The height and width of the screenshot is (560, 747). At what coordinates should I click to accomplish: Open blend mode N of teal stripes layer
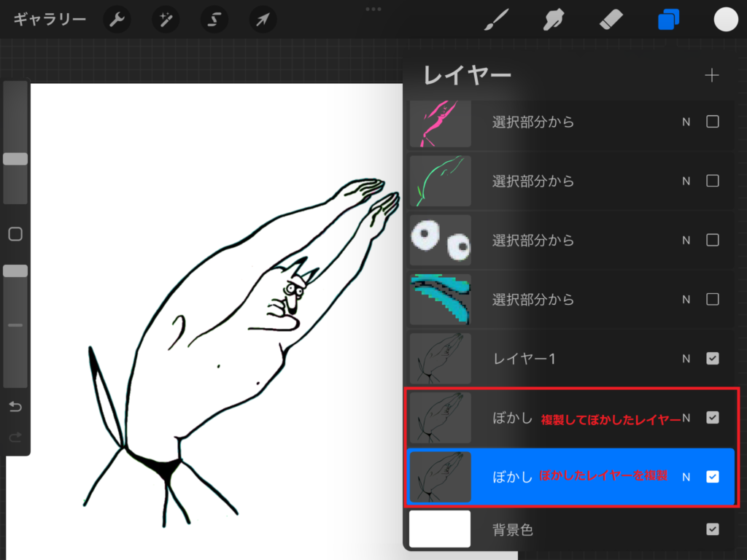click(686, 300)
